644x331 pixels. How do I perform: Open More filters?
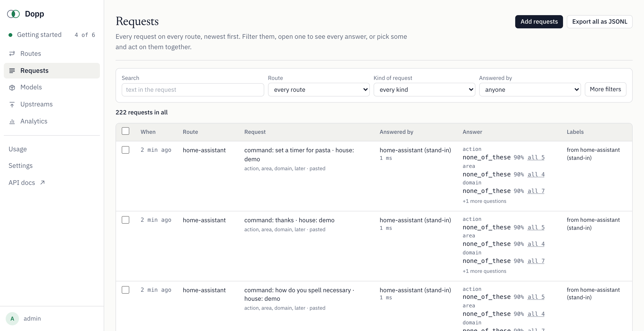tap(605, 89)
